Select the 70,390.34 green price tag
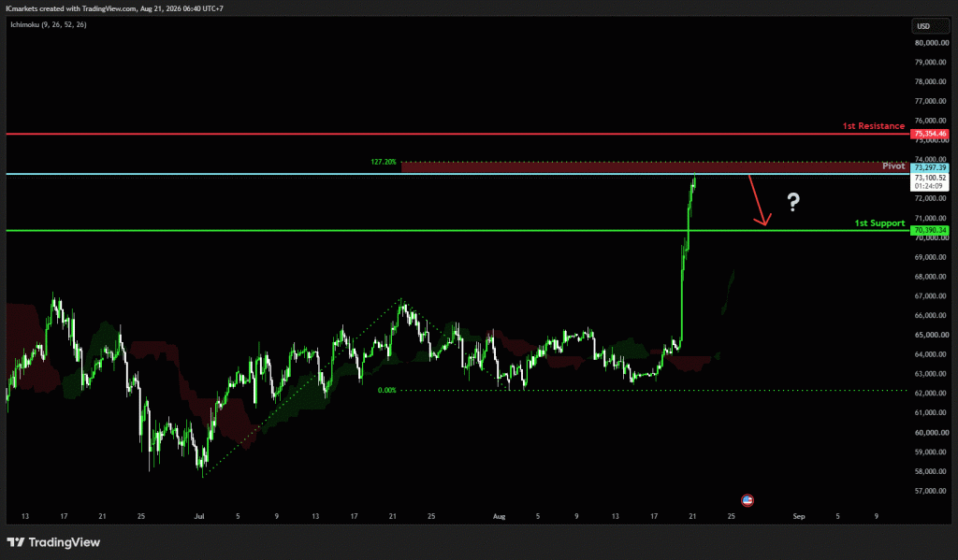This screenshot has height=560, width=958. 930,230
